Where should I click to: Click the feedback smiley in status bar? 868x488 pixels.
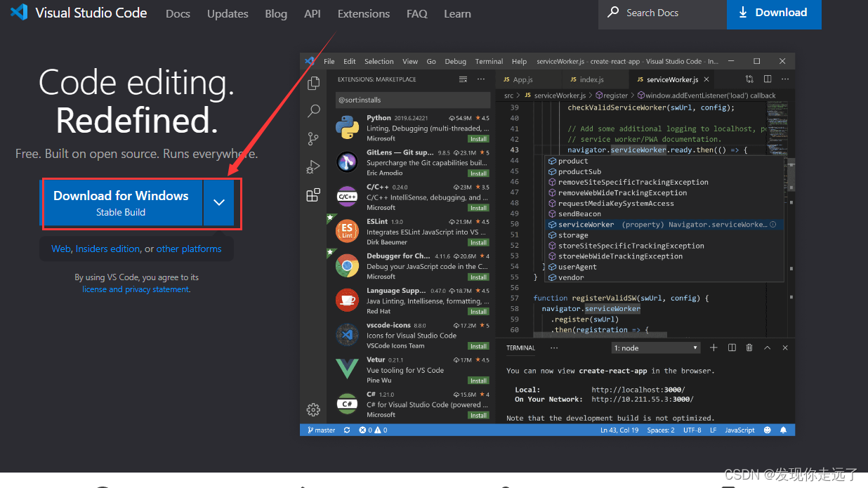pyautogui.click(x=767, y=430)
